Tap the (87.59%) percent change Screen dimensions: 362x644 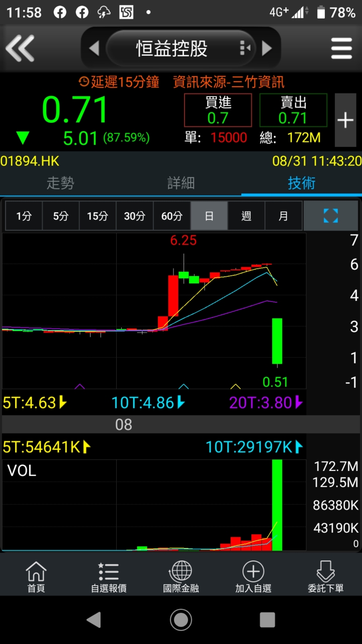pos(126,137)
